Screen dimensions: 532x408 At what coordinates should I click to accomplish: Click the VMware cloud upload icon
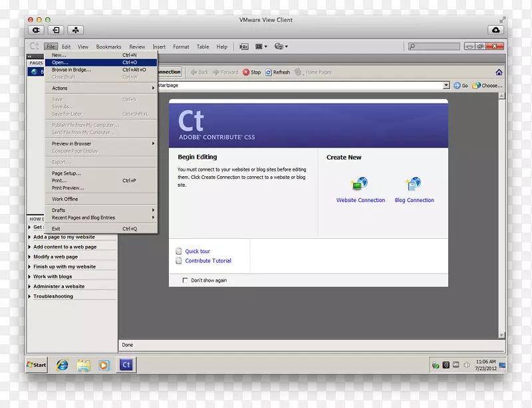click(496, 30)
